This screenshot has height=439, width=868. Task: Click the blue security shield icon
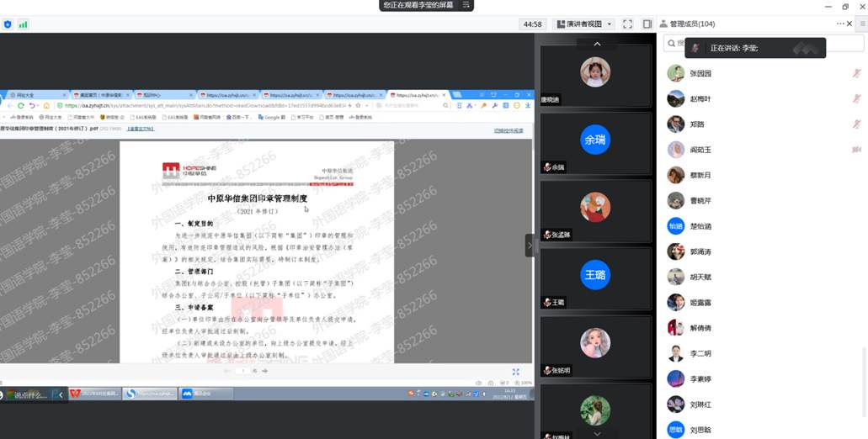(x=8, y=24)
